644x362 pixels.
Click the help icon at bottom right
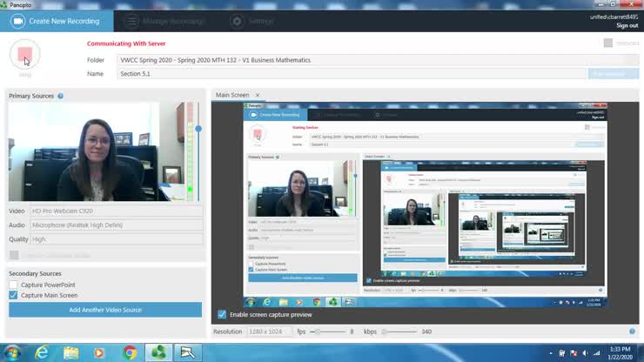pos(632,332)
